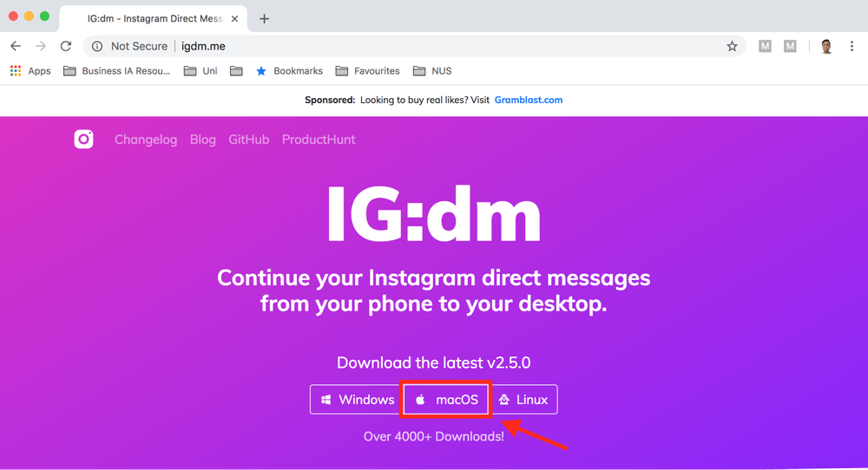Expand the NUS bookmark folder
Image resolution: width=868 pixels, height=470 pixels.
tap(432, 71)
